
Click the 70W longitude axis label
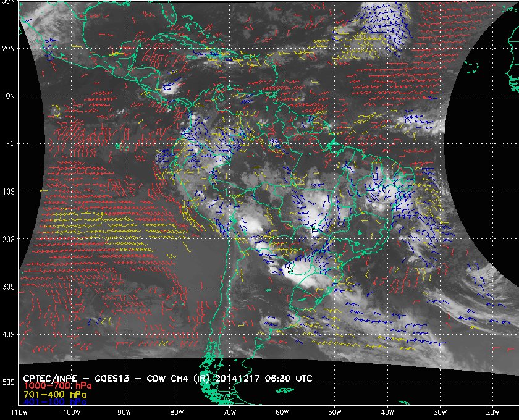(229, 413)
